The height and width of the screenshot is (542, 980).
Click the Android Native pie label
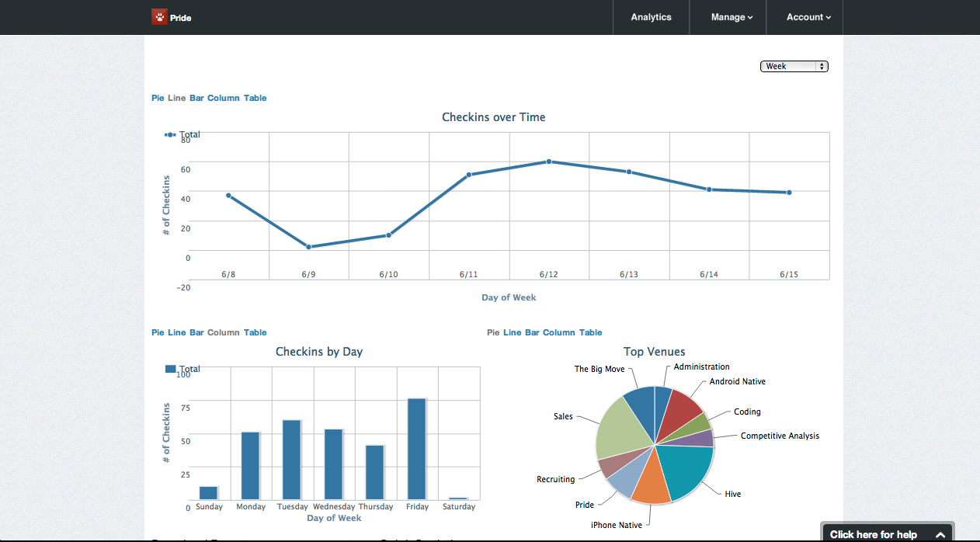[738, 382]
